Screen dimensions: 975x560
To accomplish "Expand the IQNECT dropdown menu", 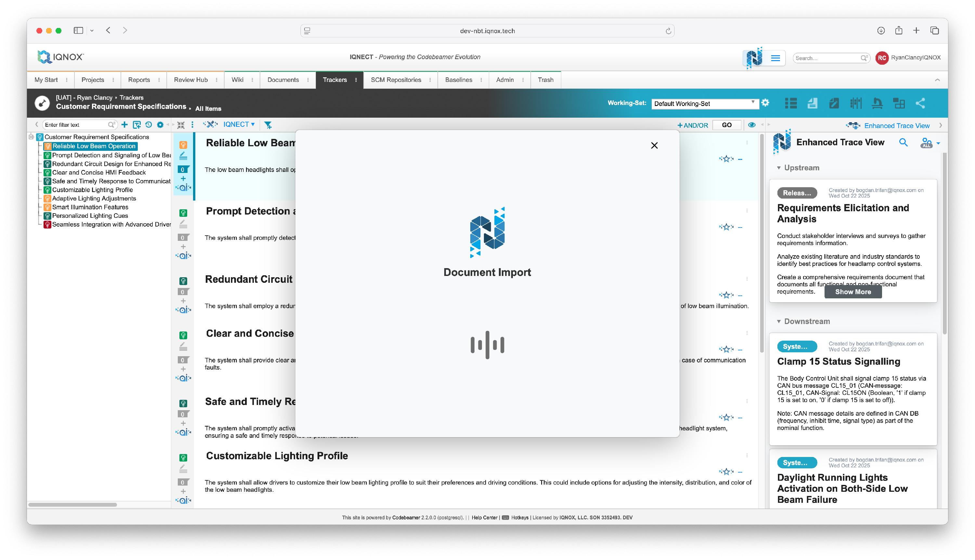I will tap(239, 124).
